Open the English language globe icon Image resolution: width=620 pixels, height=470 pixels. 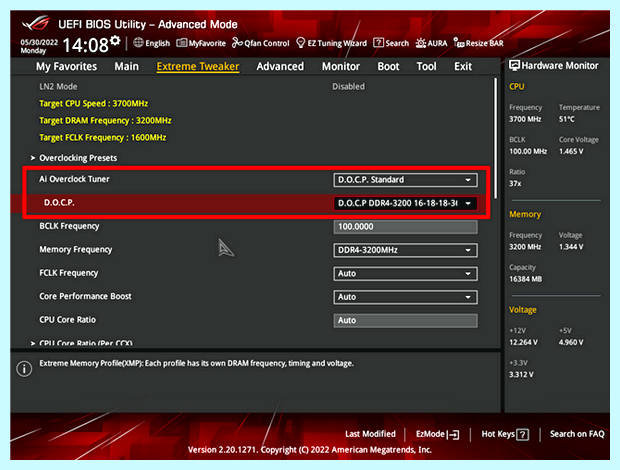(x=138, y=43)
